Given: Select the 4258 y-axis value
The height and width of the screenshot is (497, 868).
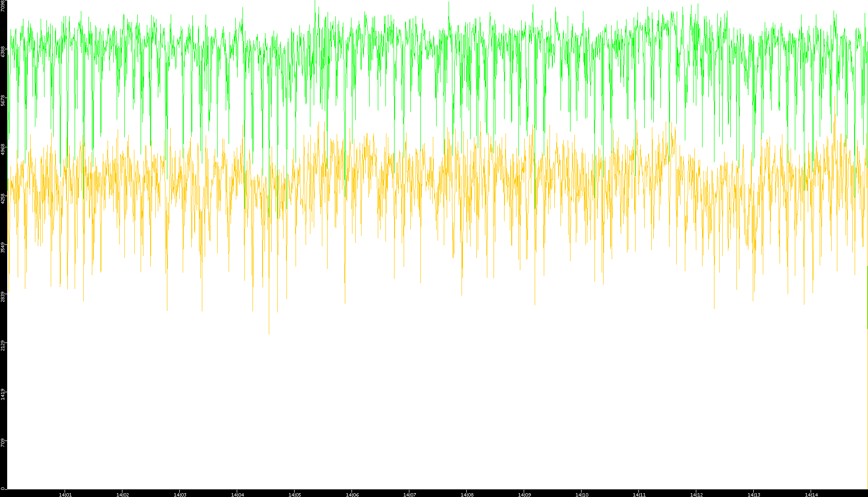Looking at the screenshot, I should (x=3, y=199).
